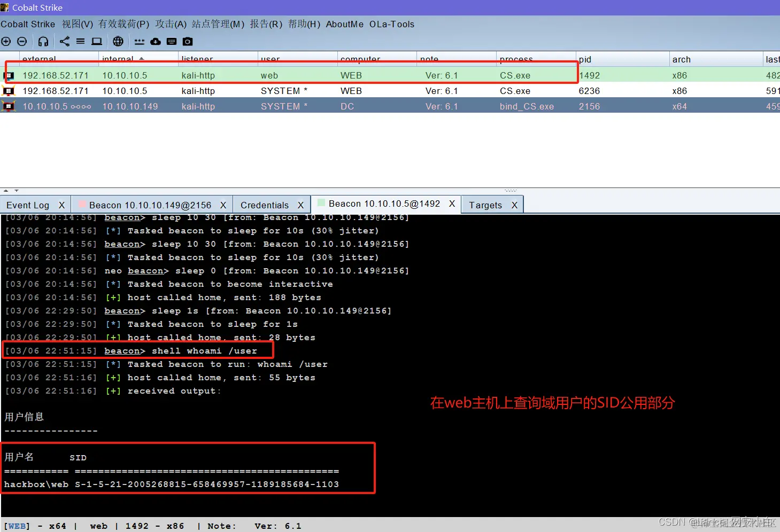Open the 攻击(A) menu
780x532 pixels.
coord(171,24)
